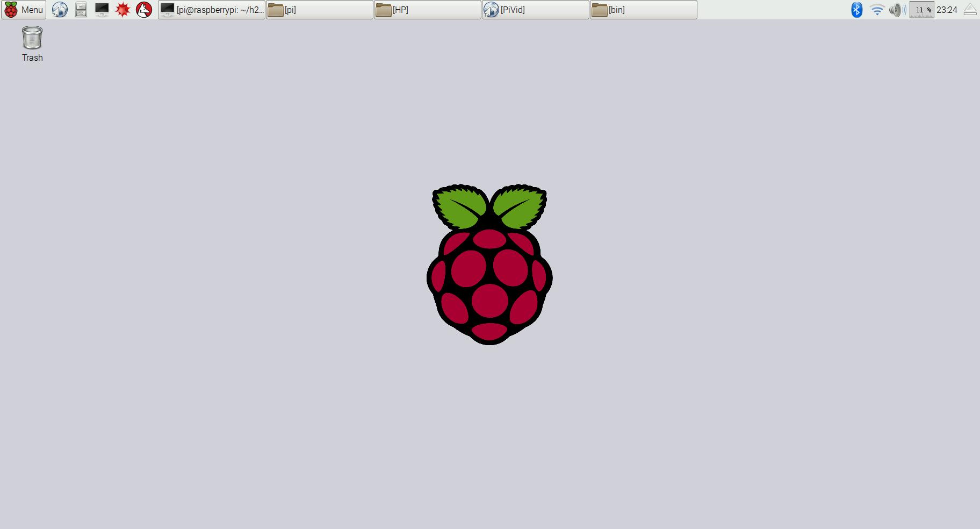Open the File Manager launcher icon
This screenshot has width=980, height=529.
pos(81,10)
